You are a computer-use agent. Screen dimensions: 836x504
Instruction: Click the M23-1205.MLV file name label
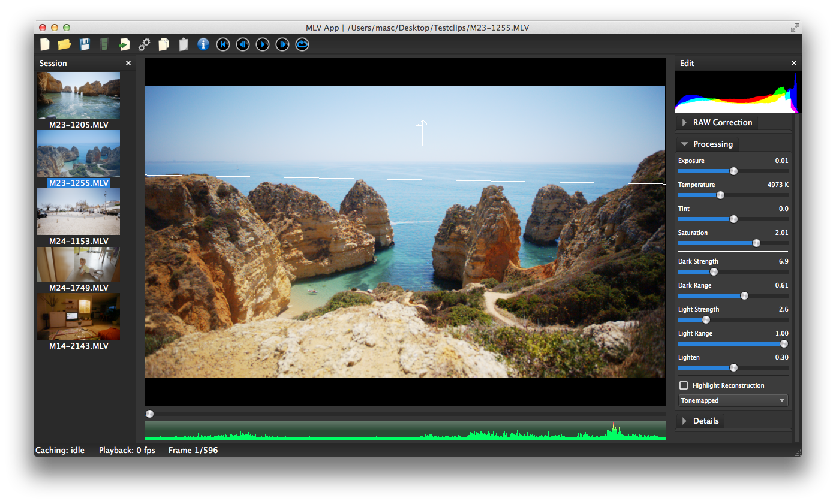pyautogui.click(x=79, y=125)
